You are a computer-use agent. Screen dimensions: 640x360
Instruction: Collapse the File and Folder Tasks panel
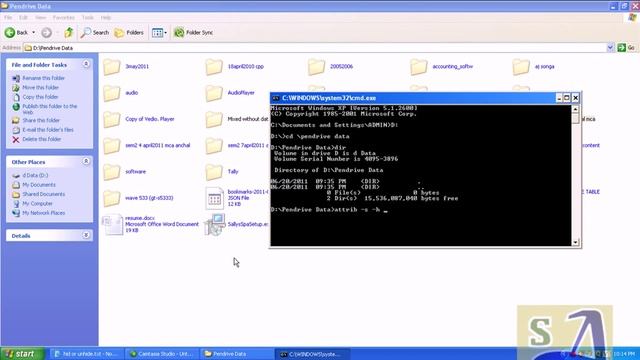[86, 64]
